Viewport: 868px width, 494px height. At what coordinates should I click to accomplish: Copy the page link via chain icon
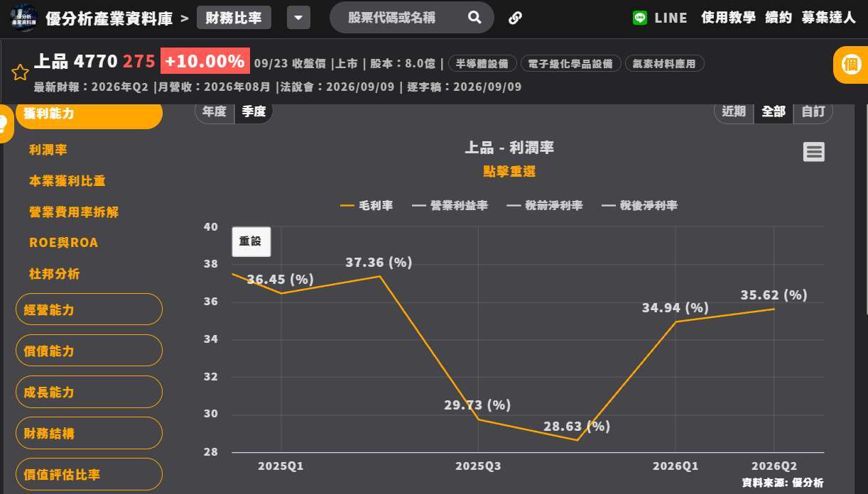point(516,18)
